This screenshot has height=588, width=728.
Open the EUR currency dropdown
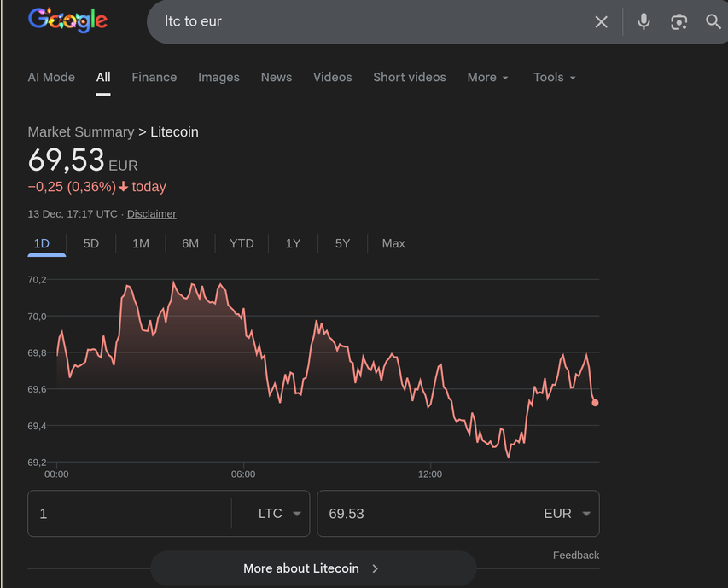point(568,514)
